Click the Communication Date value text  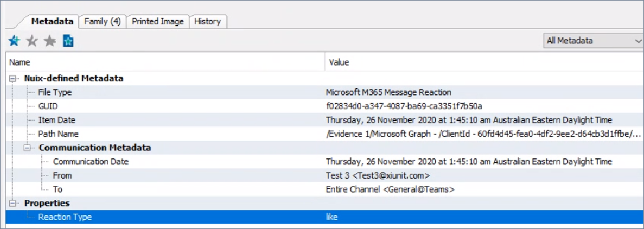[x=469, y=162]
